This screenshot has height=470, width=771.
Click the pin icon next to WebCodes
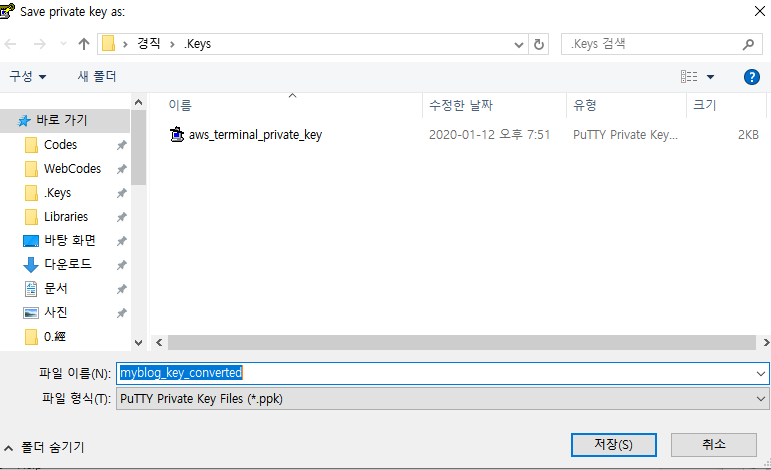pos(121,169)
